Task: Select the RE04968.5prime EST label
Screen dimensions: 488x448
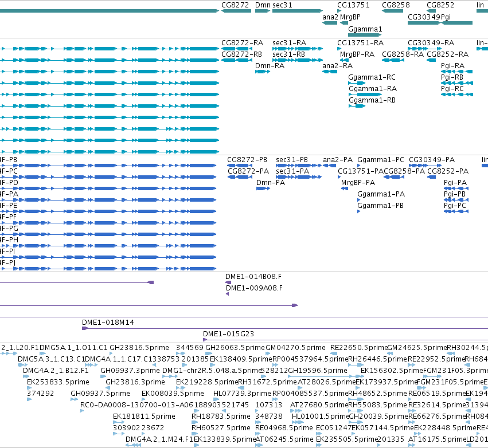Action: (284, 428)
